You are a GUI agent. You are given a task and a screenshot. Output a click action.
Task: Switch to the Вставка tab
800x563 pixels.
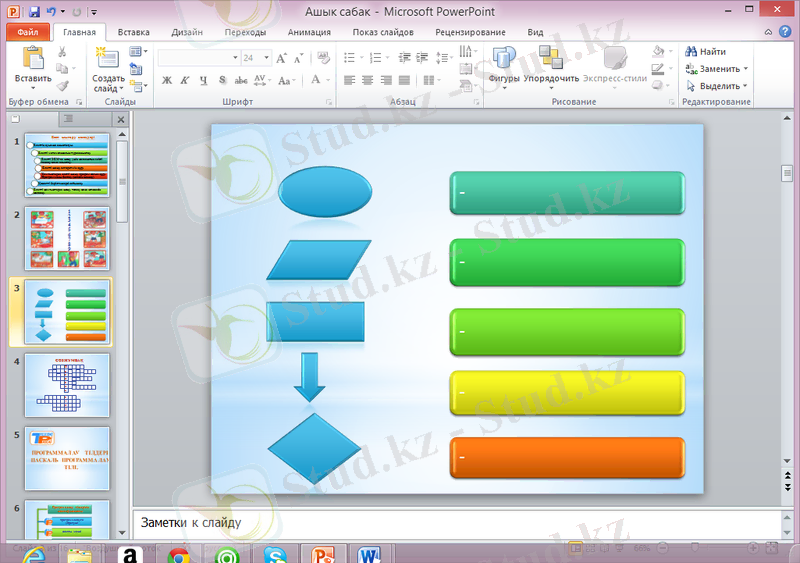tap(133, 32)
